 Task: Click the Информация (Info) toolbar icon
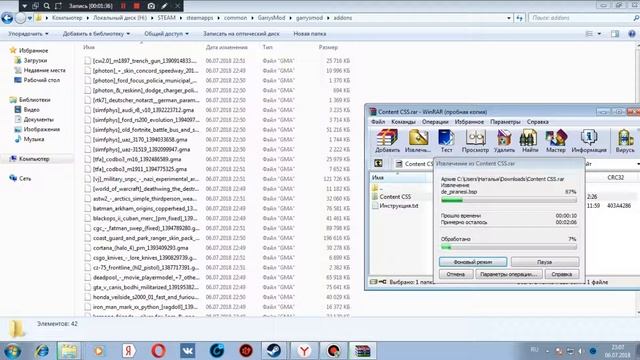pos(589,141)
